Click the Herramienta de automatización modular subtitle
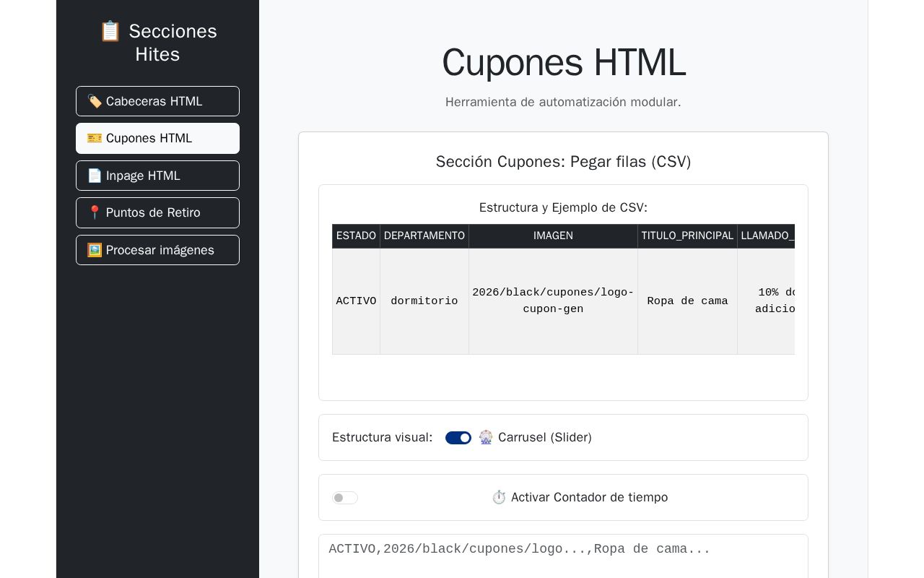924x578 pixels. 563,102
